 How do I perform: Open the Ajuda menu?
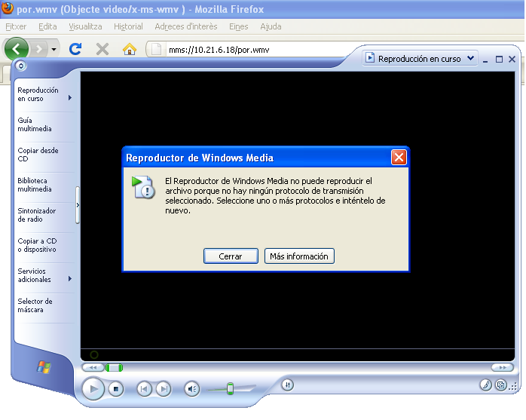click(x=271, y=26)
